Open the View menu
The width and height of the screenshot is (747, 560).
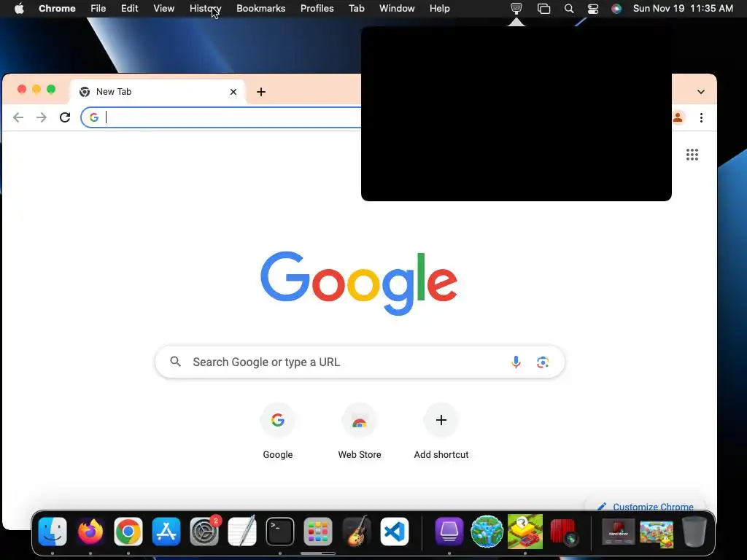(164, 9)
